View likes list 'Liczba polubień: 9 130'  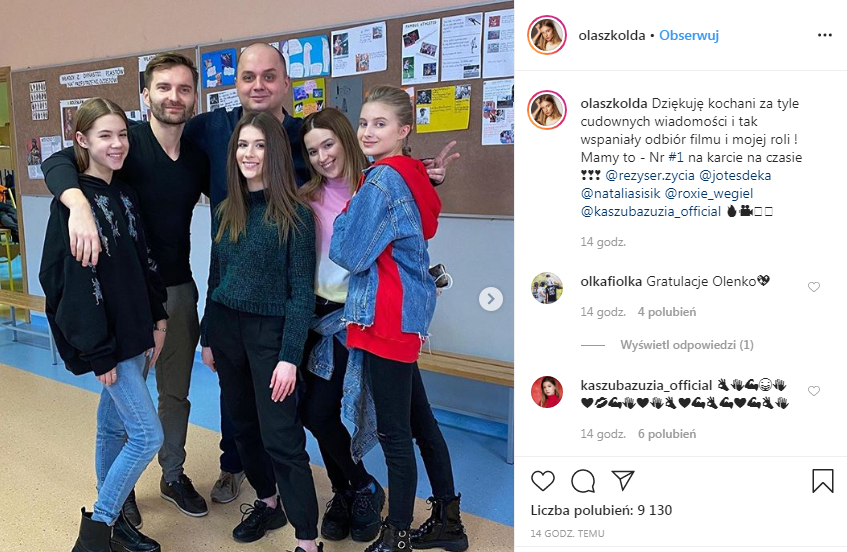click(x=601, y=510)
